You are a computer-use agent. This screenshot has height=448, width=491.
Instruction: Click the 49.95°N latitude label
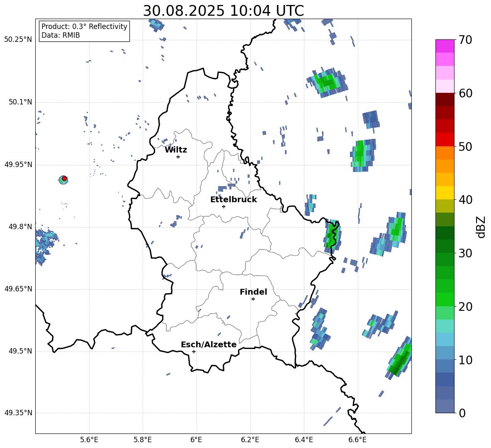18,164
